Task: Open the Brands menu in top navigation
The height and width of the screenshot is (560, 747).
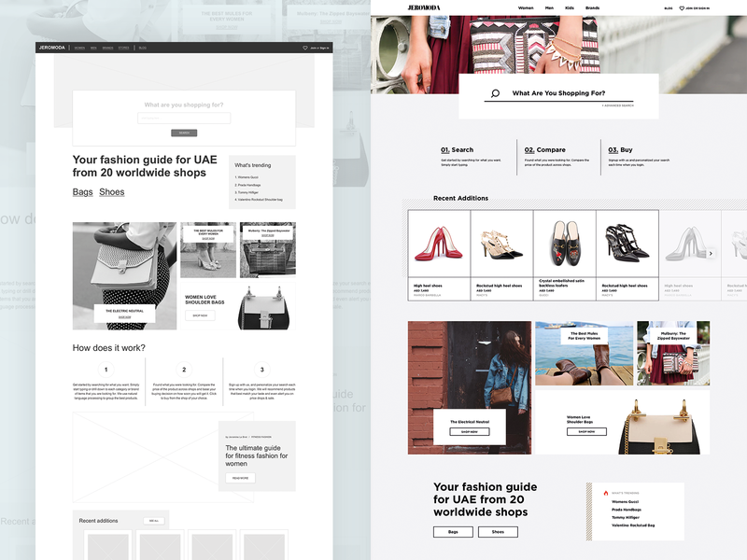Action: [592, 7]
